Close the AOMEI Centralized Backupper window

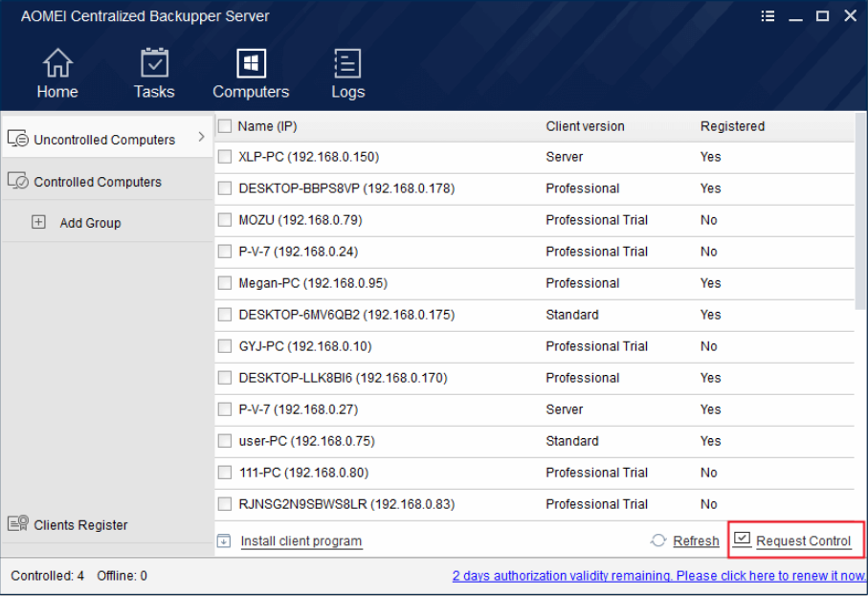[x=850, y=16]
